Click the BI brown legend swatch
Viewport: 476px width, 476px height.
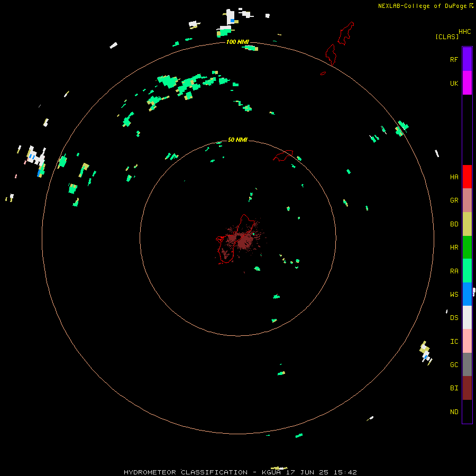click(467, 388)
